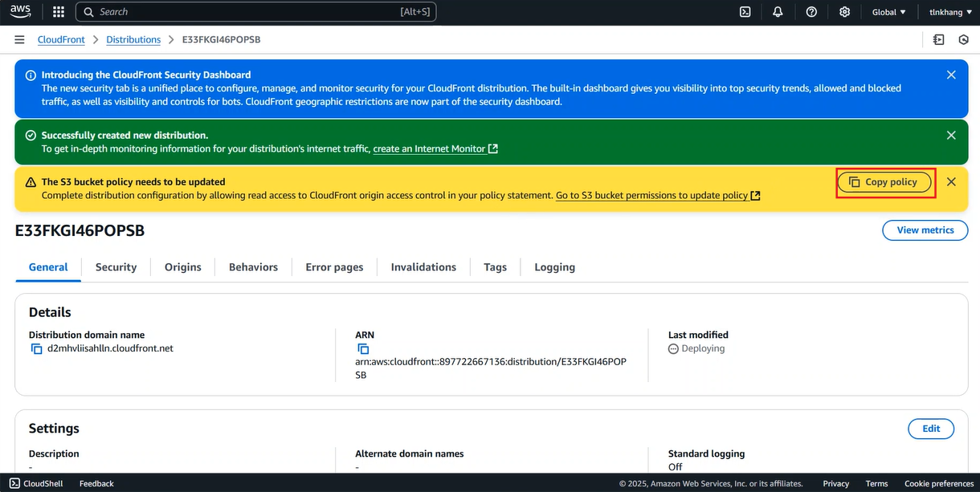980x492 pixels.
Task: Select the General tab
Action: (x=48, y=267)
